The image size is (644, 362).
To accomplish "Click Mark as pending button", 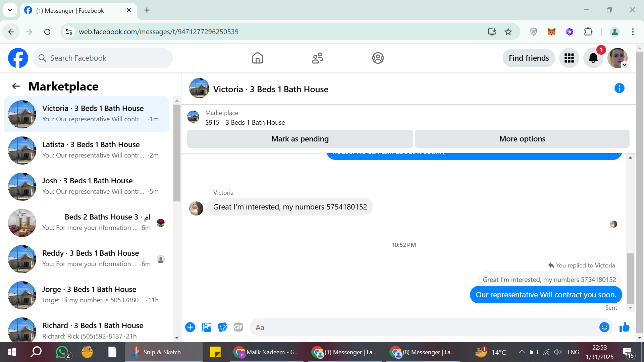I will click(300, 139).
